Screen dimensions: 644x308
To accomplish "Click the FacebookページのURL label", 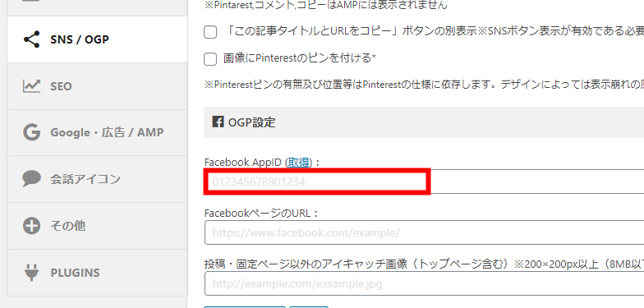I will (x=261, y=214).
